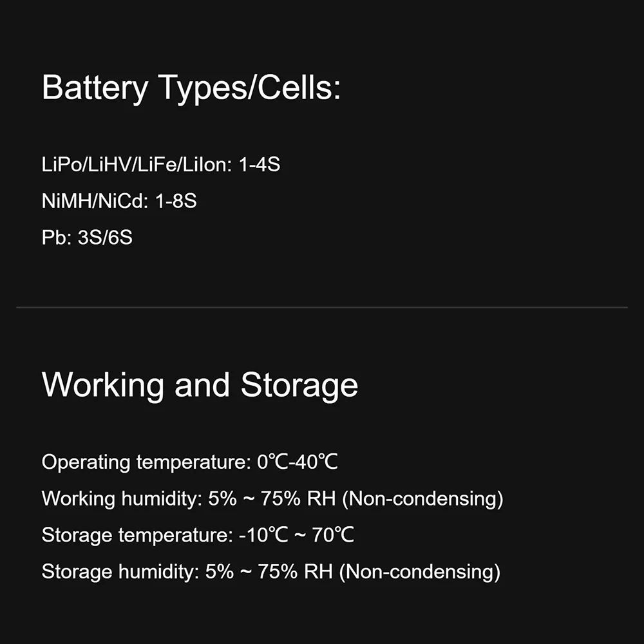This screenshot has height=644, width=644.
Task: Click "(Non-condensing)" on the working humidity line
Action: pos(422,498)
